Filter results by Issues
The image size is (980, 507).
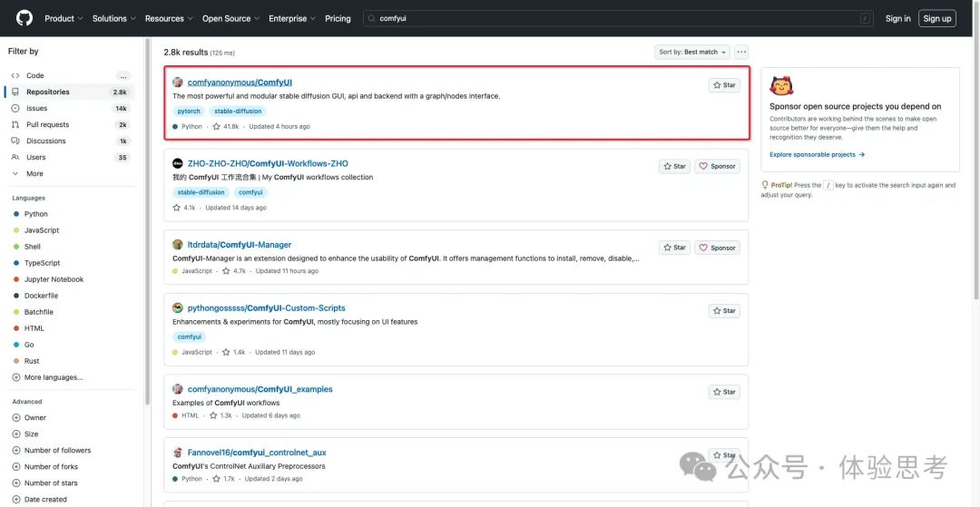pyautogui.click(x=70, y=108)
